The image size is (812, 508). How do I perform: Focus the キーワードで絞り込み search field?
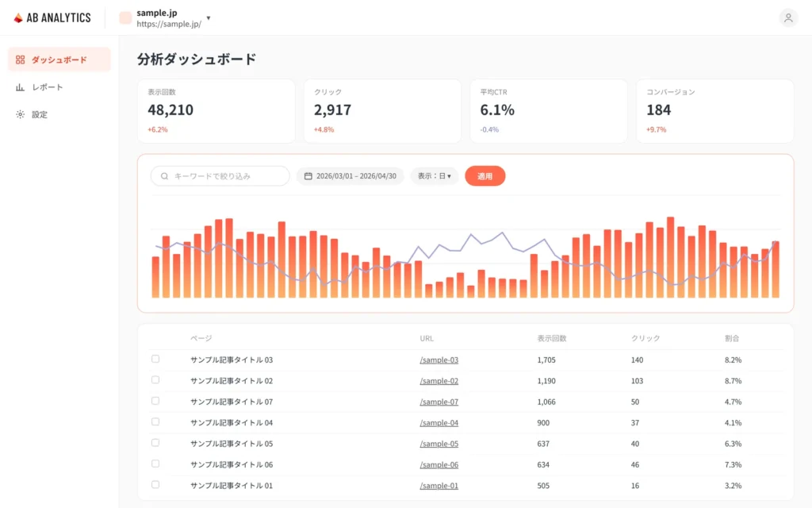220,176
